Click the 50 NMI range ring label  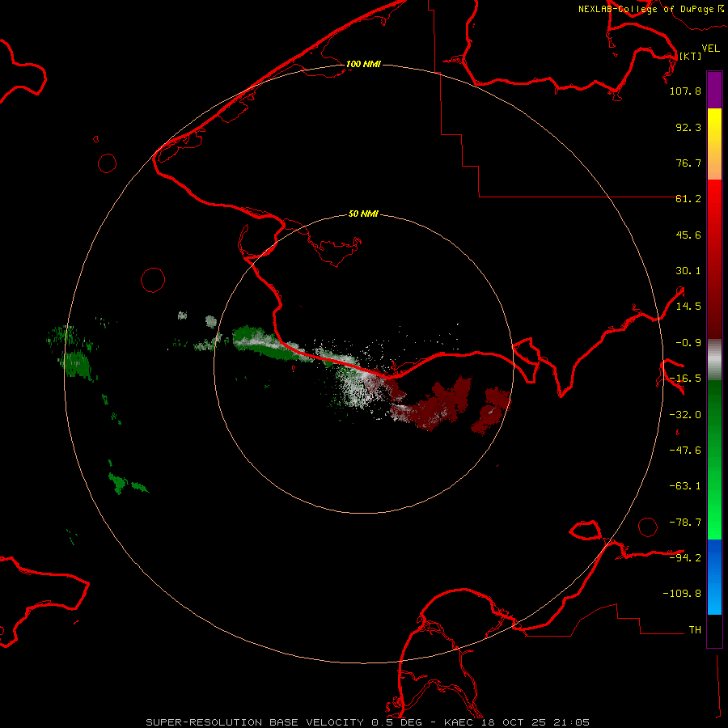click(363, 214)
